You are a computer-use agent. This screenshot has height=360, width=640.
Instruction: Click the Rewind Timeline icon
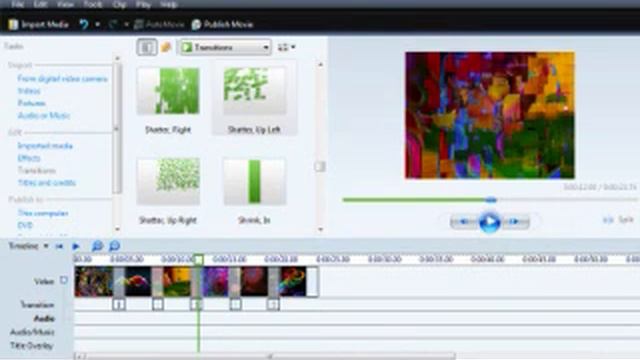tap(60, 246)
